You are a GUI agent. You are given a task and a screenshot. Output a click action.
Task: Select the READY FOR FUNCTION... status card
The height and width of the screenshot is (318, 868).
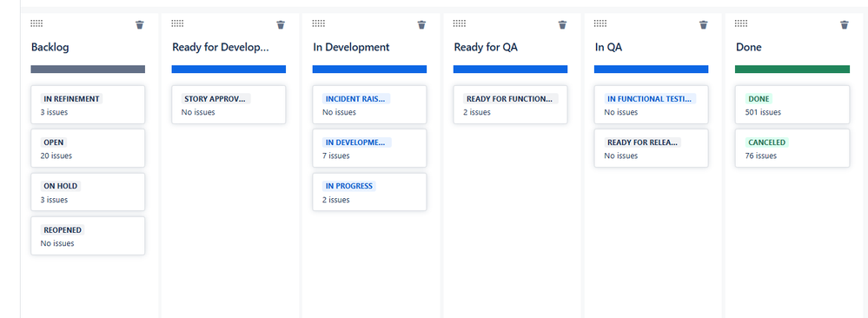point(510,105)
